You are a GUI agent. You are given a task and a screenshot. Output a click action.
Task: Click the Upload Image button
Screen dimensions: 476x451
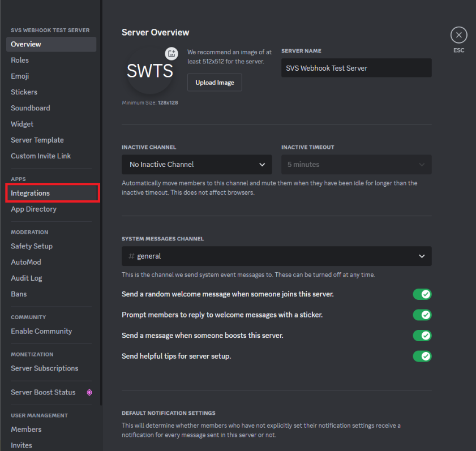coord(215,82)
